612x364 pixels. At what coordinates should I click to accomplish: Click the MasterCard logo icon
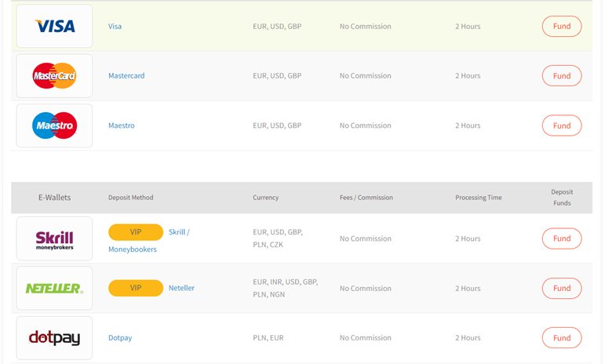(54, 76)
